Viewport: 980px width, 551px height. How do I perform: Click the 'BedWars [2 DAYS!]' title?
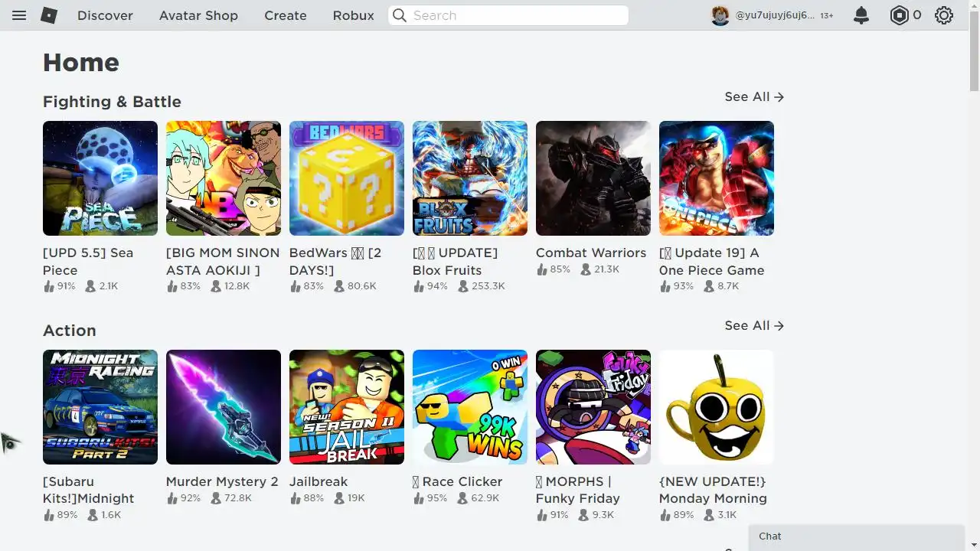click(335, 261)
